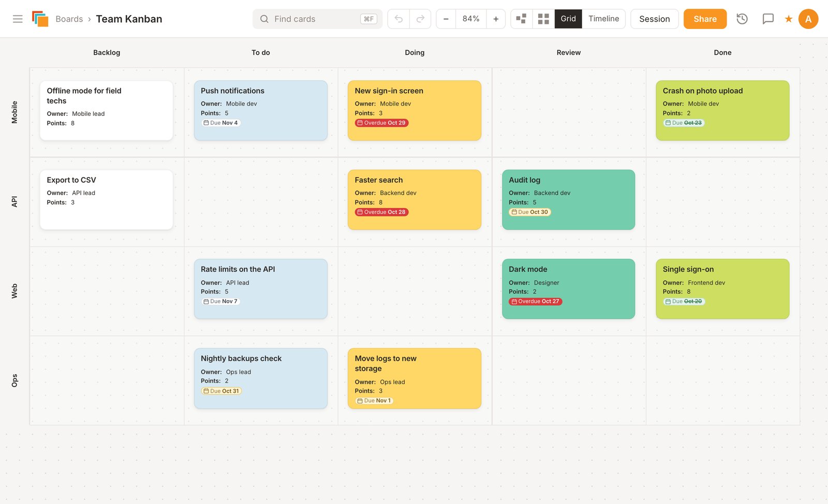
Task: Click the Due Oct 30 badge
Action: [530, 212]
